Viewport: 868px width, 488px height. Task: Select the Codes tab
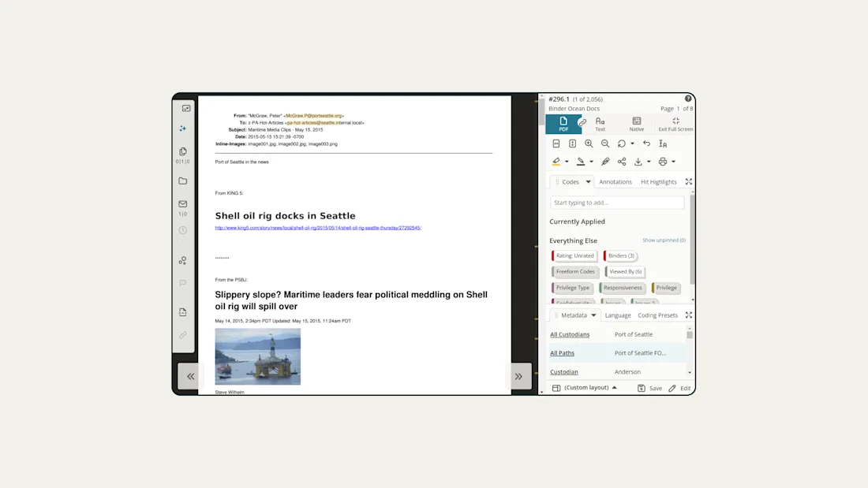click(x=571, y=182)
